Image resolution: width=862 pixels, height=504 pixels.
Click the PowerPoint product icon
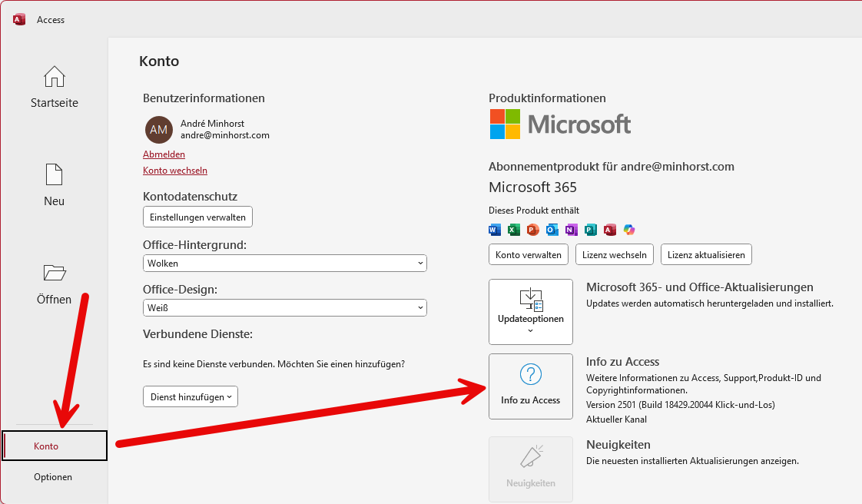click(533, 229)
